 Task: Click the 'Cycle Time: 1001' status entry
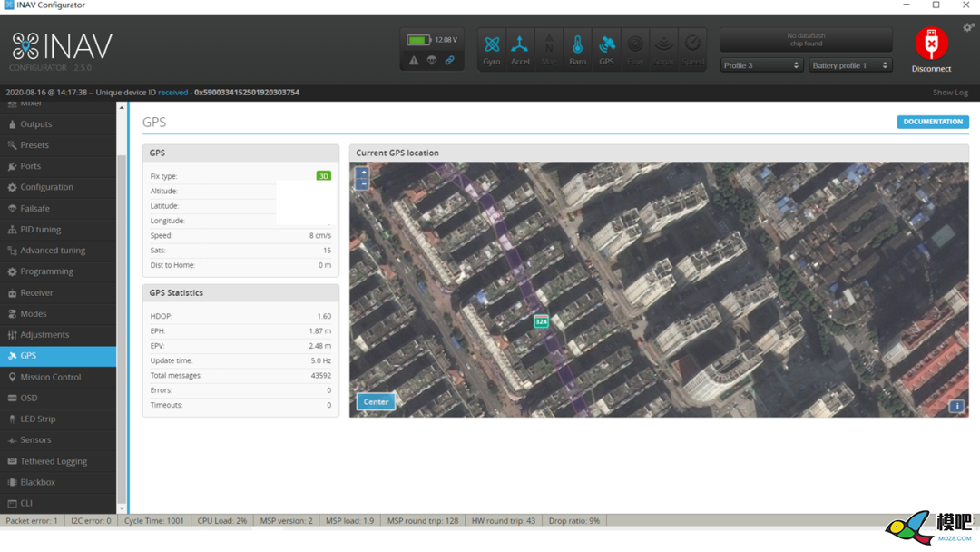(x=154, y=521)
